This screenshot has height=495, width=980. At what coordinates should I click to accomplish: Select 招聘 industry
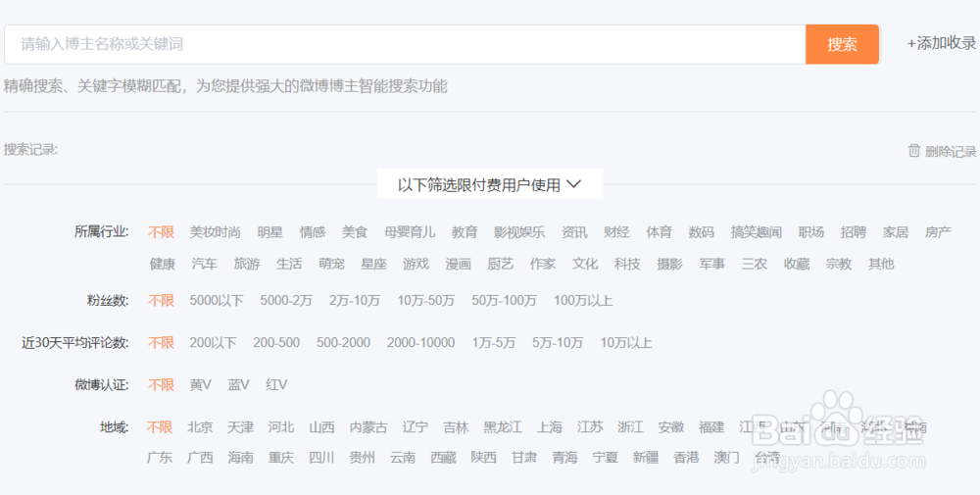coord(854,232)
